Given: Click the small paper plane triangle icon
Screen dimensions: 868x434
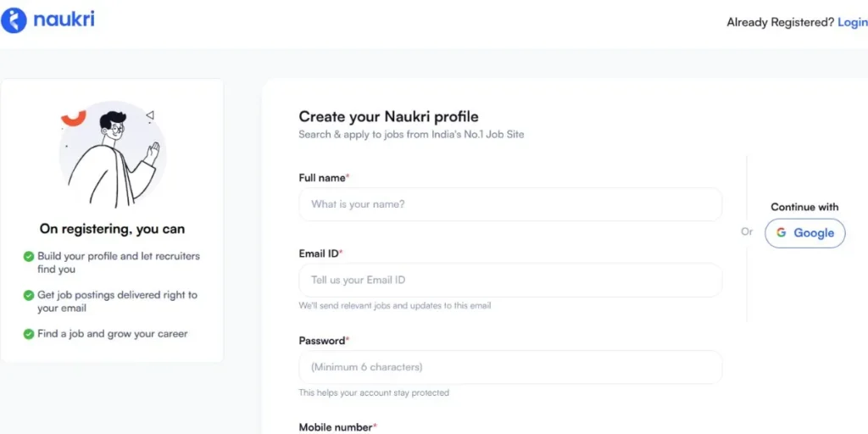Looking at the screenshot, I should coord(150,114).
